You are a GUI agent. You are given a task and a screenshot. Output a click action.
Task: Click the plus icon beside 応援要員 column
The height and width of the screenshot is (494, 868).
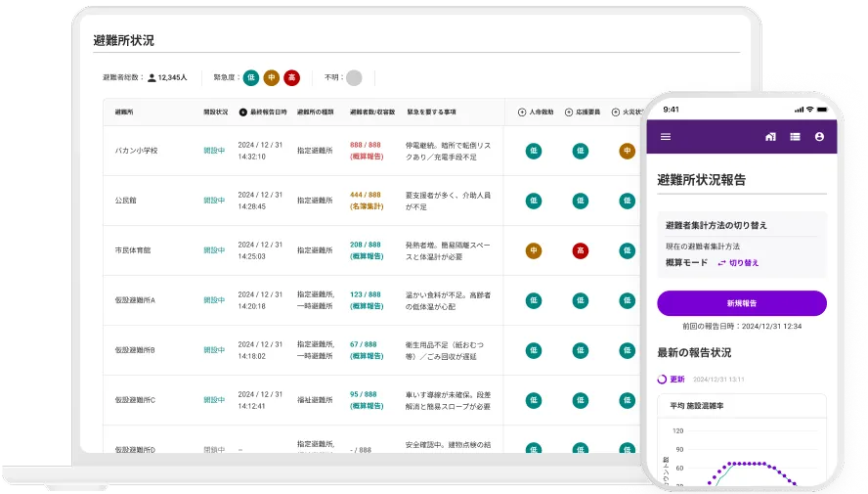(x=569, y=112)
